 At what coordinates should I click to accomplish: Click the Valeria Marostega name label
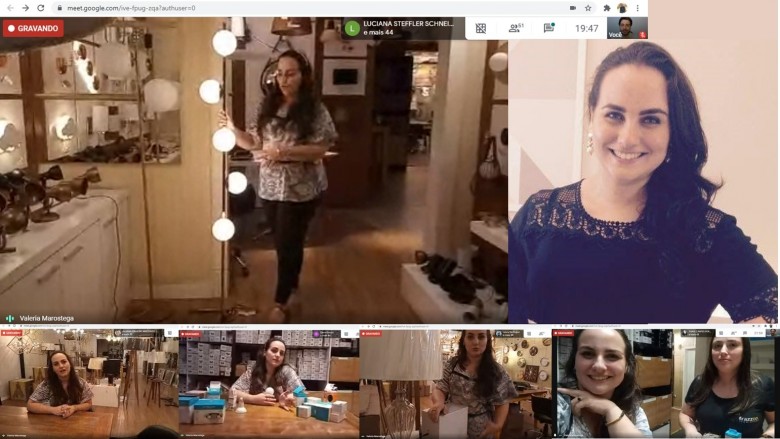49,318
